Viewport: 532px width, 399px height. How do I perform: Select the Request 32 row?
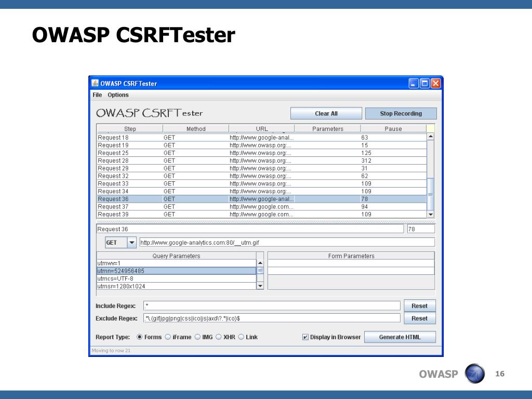point(262,176)
